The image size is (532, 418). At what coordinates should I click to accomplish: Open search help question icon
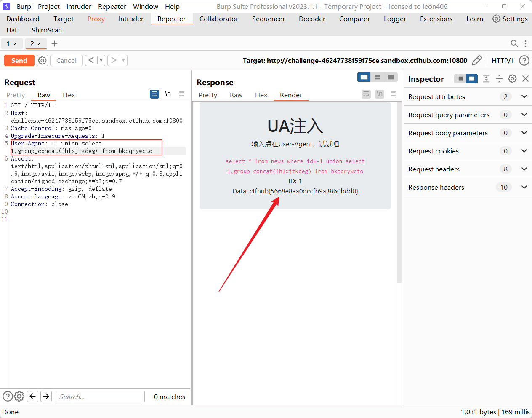click(x=8, y=396)
